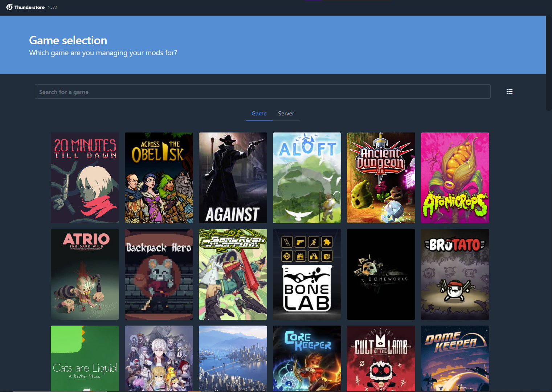Pick the BONELAB game card
The width and height of the screenshot is (552, 392).
[x=307, y=274]
